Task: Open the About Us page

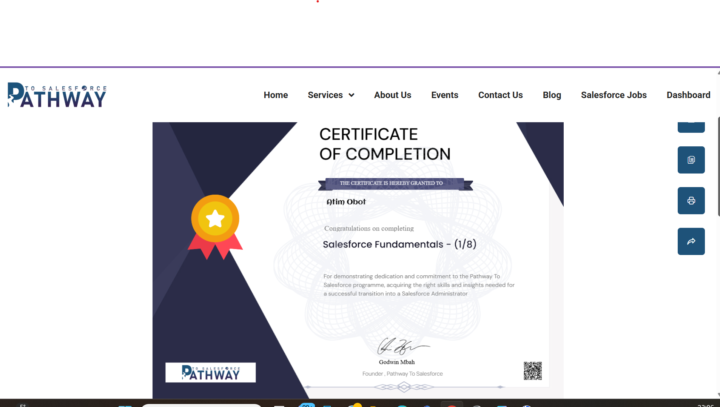Action: pyautogui.click(x=393, y=95)
